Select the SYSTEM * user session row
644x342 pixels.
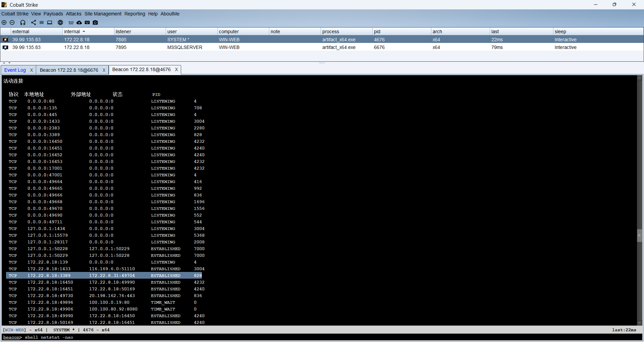pyautogui.click(x=322, y=40)
